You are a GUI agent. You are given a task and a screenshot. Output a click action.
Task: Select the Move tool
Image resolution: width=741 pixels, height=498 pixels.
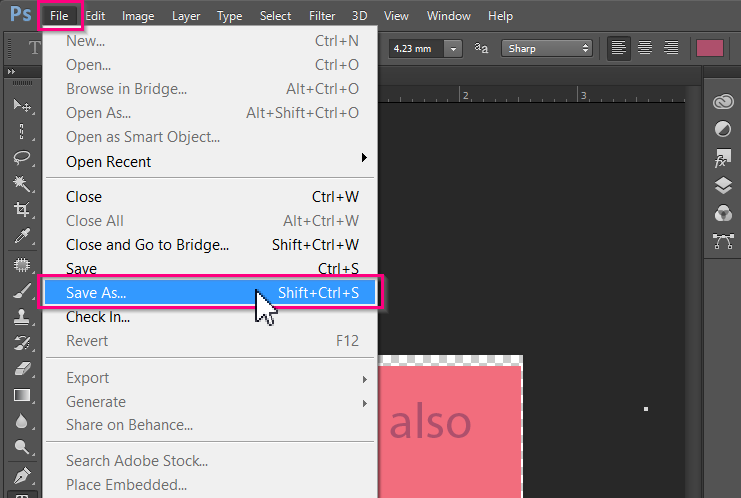click(x=22, y=105)
